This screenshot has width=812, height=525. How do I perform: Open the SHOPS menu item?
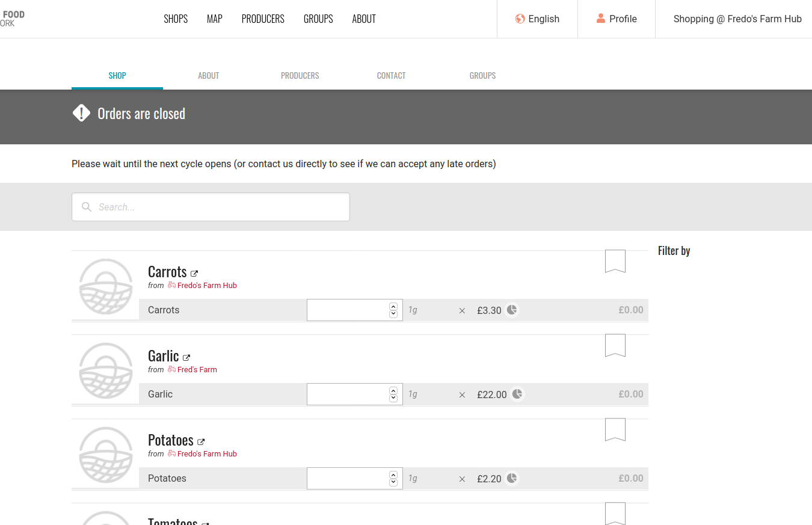pos(176,19)
